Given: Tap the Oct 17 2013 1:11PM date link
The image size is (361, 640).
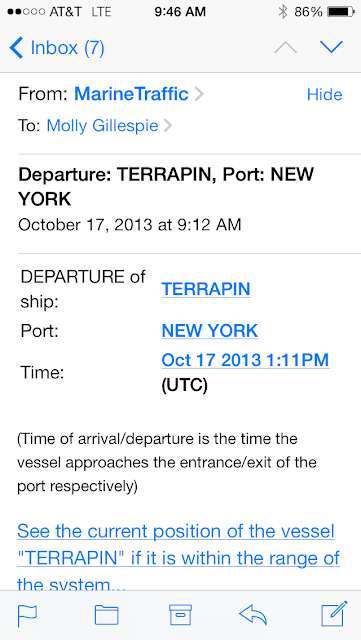Looking at the screenshot, I should tap(245, 360).
